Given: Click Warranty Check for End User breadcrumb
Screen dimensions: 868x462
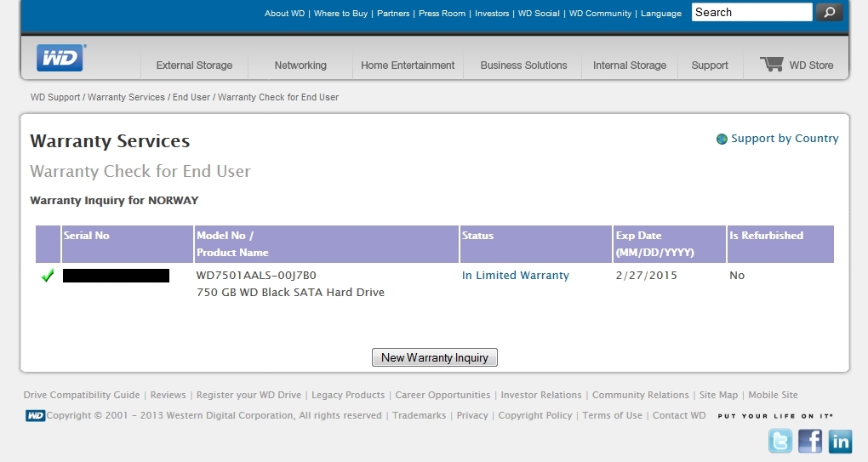Looking at the screenshot, I should point(278,97).
